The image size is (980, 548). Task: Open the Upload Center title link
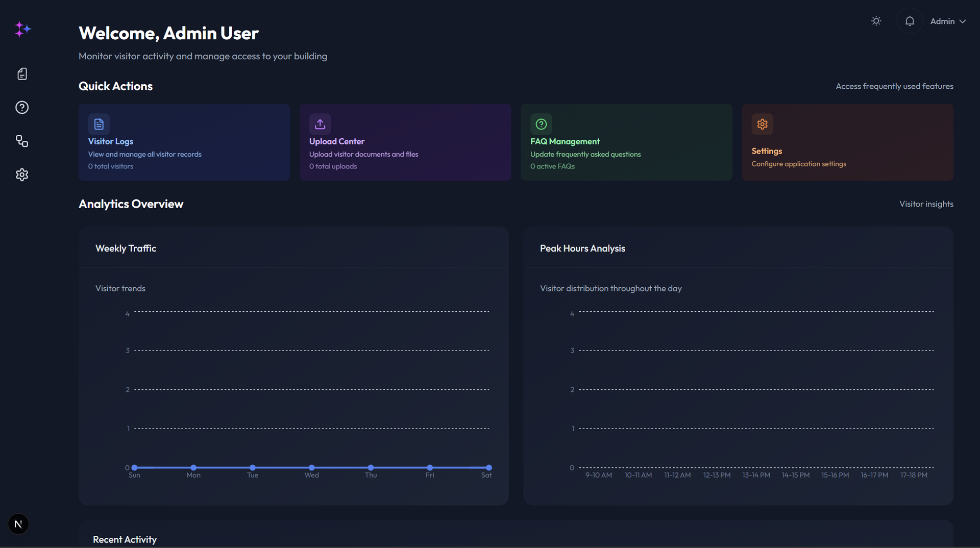point(336,141)
